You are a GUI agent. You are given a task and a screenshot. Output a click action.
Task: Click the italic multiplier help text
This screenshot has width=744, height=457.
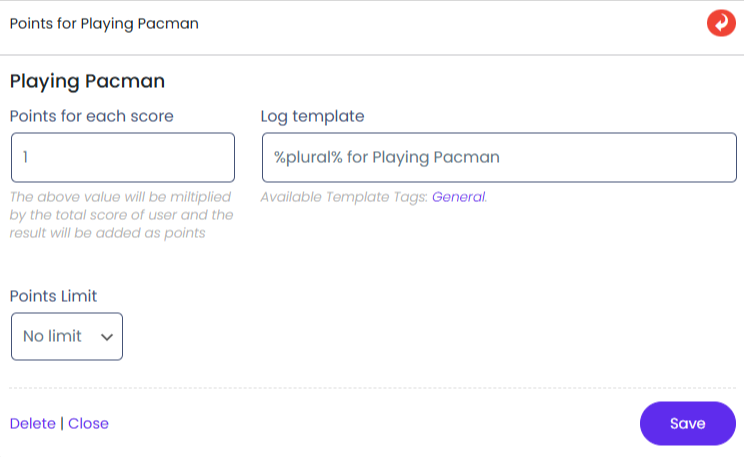[120, 214]
